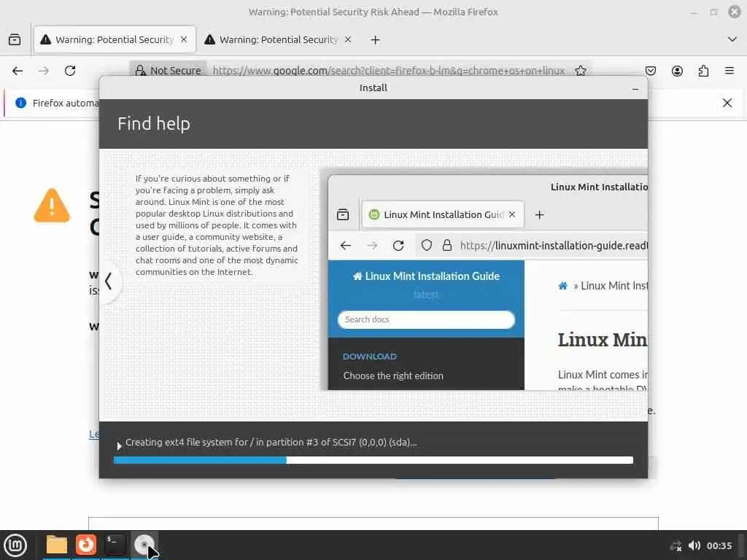Click the Find help heading

pos(154,124)
